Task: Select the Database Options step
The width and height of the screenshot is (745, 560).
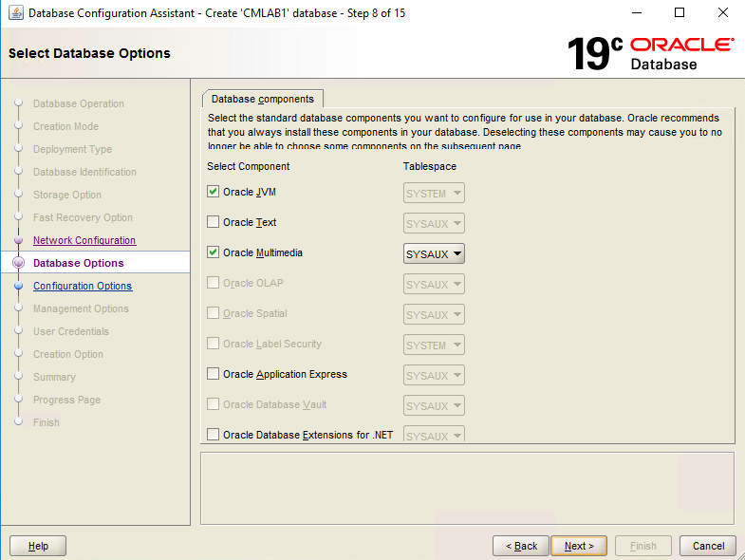Action: (79, 263)
